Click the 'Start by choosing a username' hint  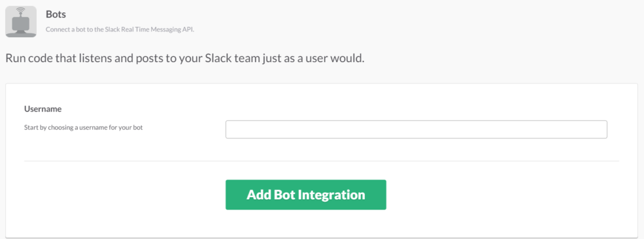tap(84, 127)
